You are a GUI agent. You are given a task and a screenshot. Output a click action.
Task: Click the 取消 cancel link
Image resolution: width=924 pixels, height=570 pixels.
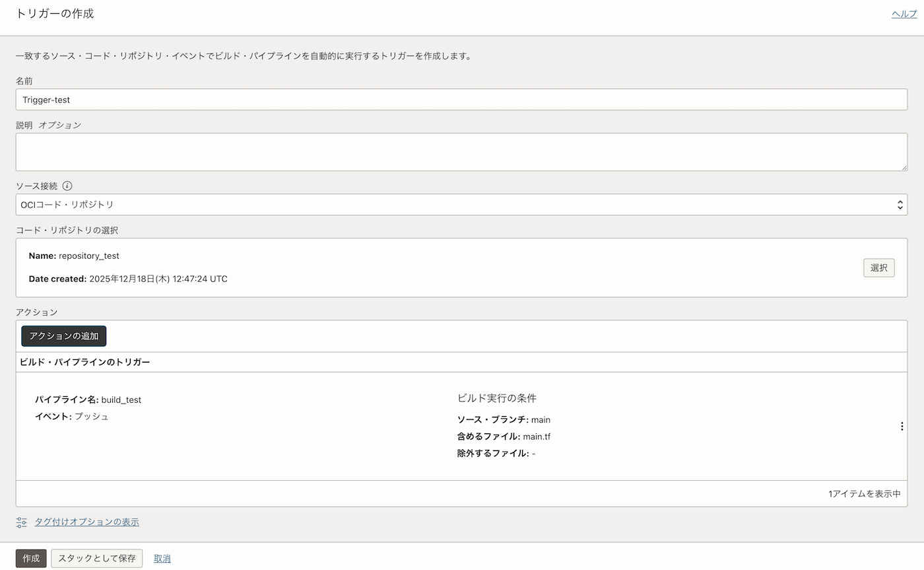[162, 558]
